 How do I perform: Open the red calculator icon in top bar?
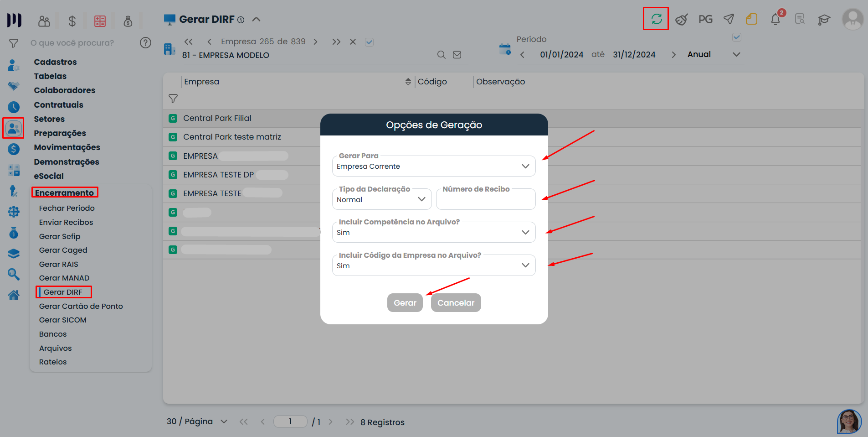[100, 21]
